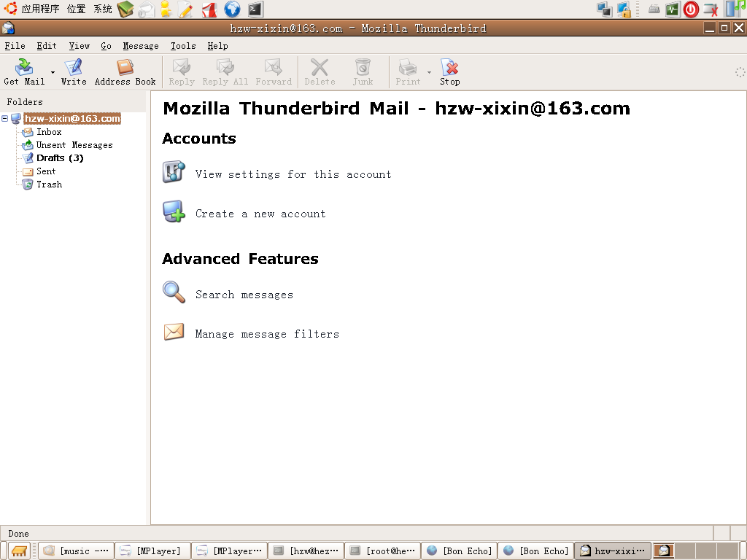Open the Drafts (3) folder
This screenshot has width=747, height=560.
click(x=60, y=157)
